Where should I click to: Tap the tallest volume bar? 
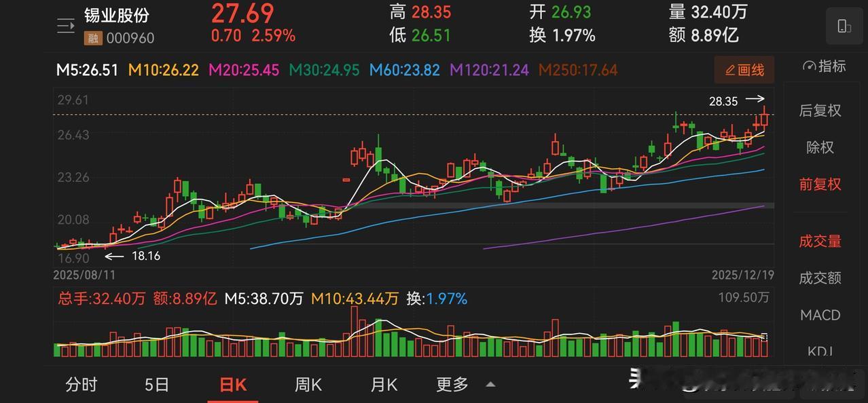pos(354,331)
